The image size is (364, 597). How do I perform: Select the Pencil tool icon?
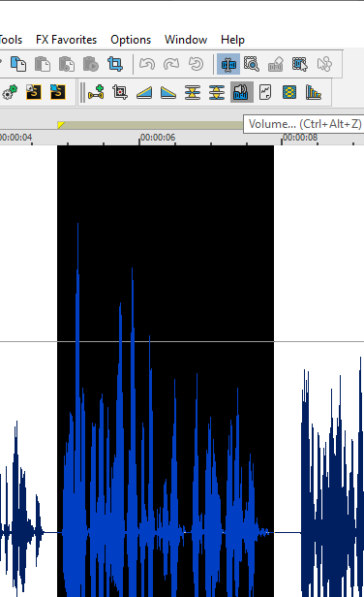tap(276, 64)
